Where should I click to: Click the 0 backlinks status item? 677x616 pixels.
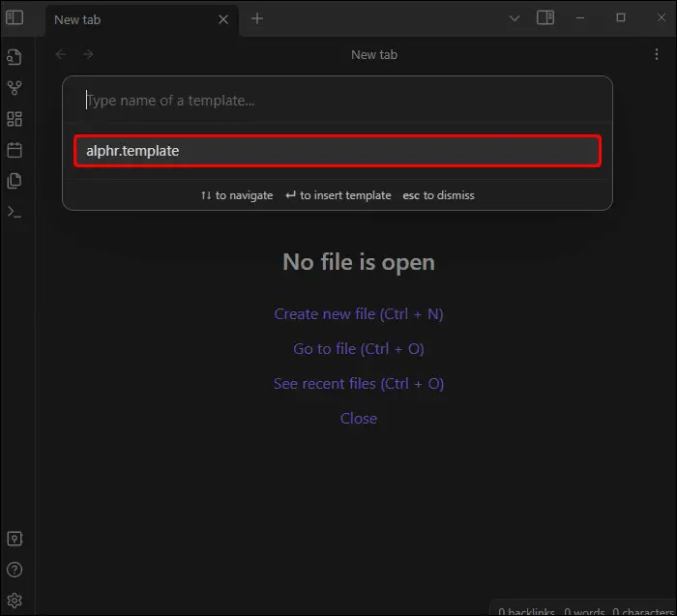526,611
